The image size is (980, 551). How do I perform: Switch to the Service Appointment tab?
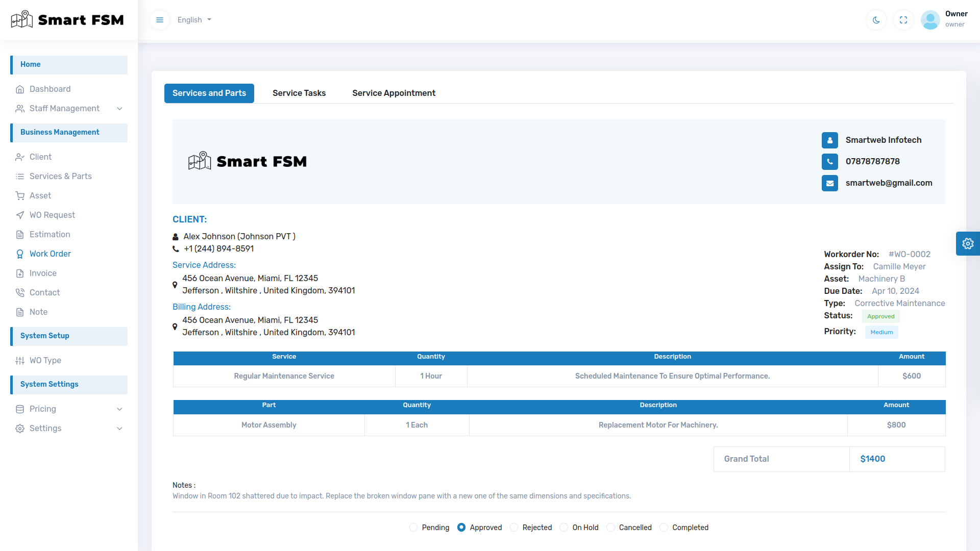coord(394,93)
